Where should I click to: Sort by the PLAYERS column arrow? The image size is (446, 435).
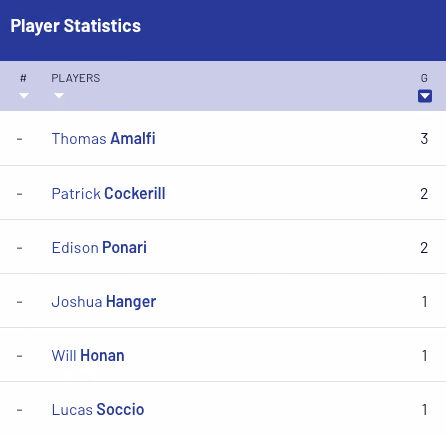click(x=59, y=96)
